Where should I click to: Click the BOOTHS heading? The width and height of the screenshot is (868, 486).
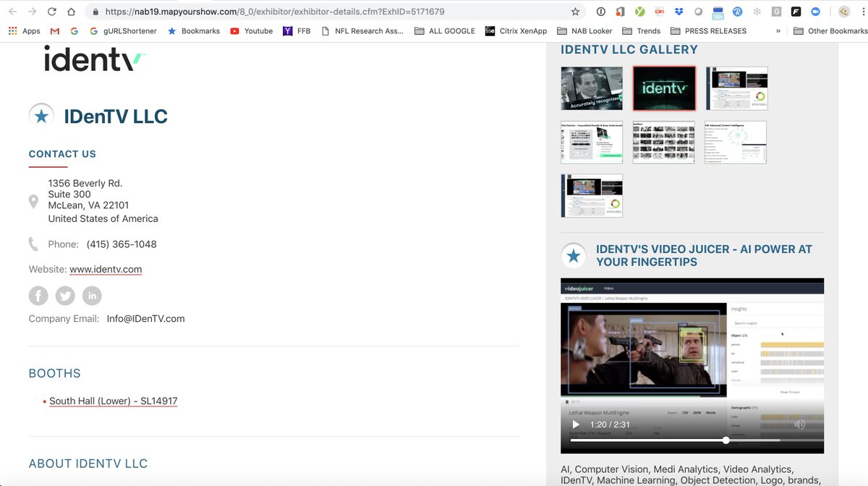tap(55, 373)
